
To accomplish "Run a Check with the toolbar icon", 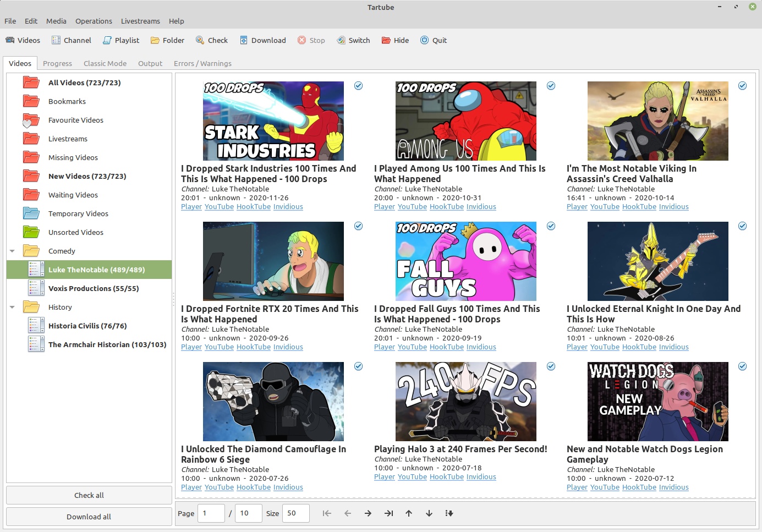I will [x=211, y=40].
